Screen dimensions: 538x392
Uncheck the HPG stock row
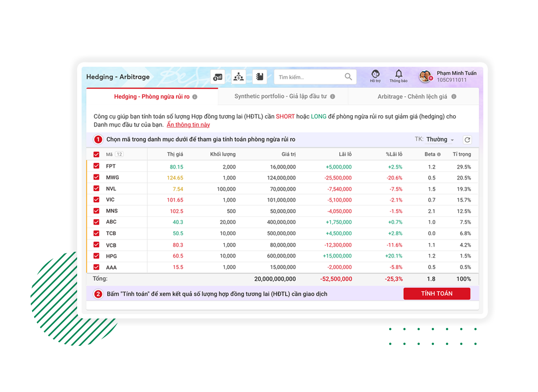coord(96,256)
